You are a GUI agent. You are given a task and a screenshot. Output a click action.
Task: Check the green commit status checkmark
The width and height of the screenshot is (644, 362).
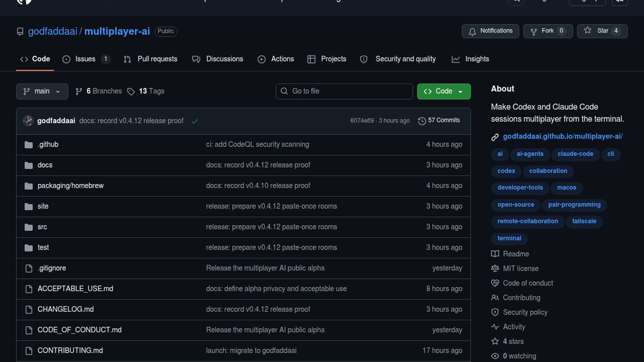coord(195,121)
